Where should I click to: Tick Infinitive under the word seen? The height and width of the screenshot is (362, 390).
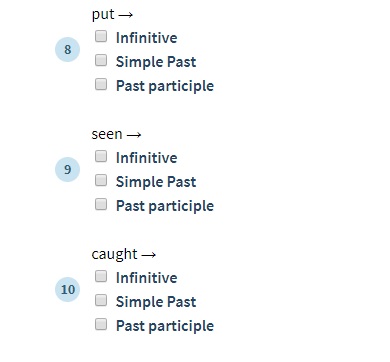click(101, 156)
